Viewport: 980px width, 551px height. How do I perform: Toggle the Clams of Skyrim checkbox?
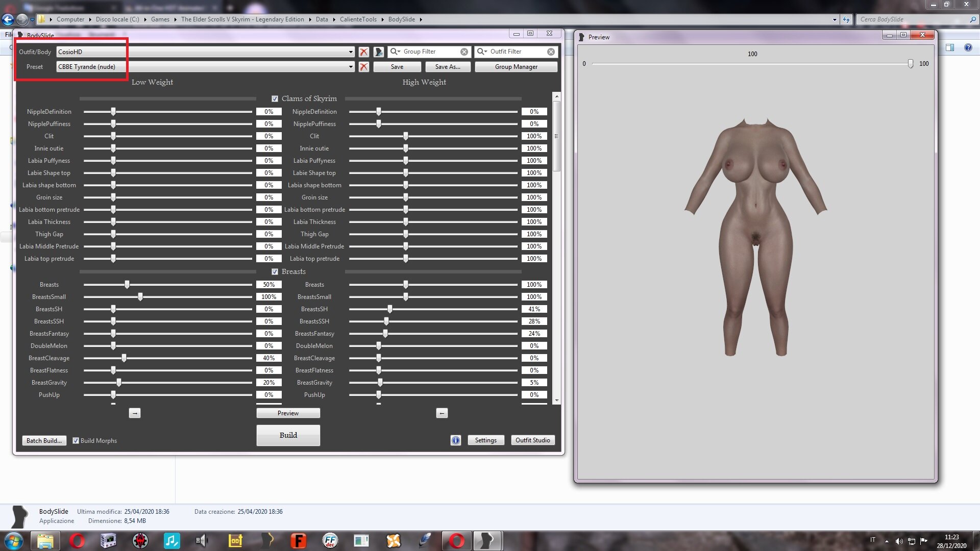pos(275,99)
